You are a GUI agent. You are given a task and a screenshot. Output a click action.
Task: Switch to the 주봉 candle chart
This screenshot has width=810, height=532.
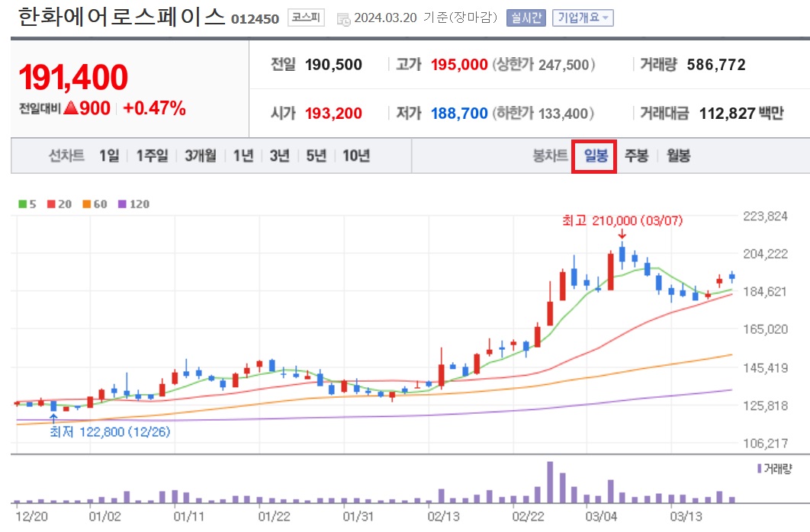636,155
